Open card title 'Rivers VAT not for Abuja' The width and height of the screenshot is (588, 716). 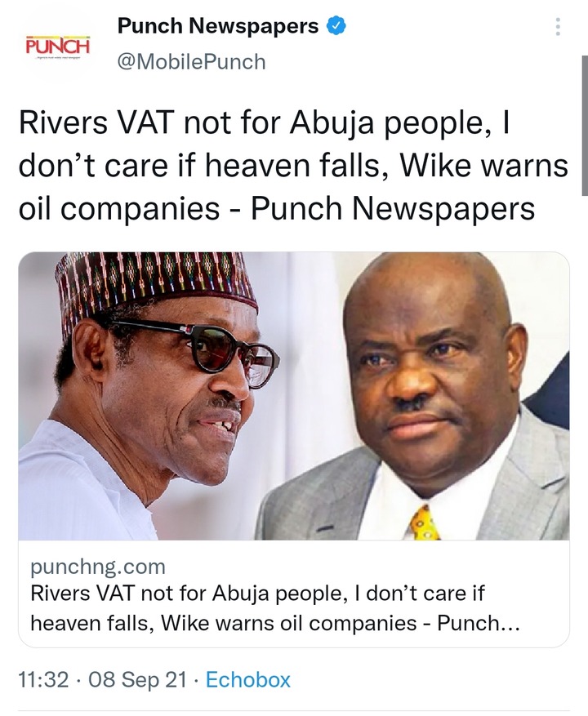tap(257, 594)
